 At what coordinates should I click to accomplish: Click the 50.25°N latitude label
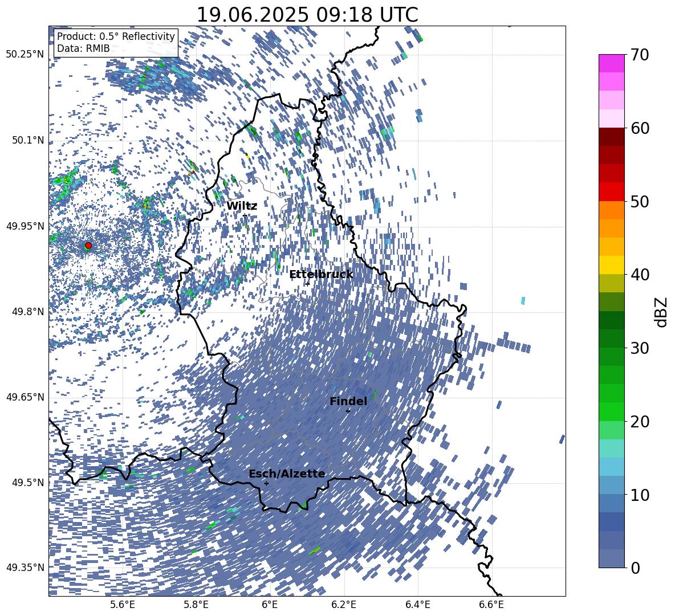coord(25,55)
